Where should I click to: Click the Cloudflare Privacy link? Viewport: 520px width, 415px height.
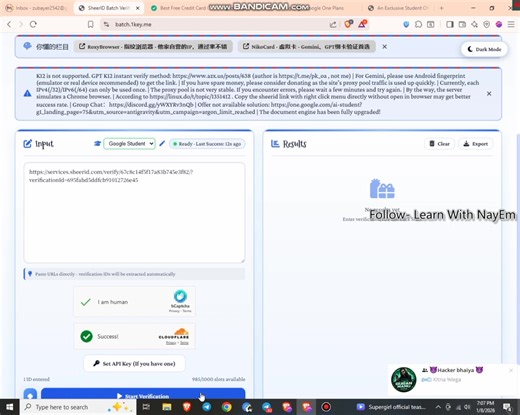(x=171, y=343)
